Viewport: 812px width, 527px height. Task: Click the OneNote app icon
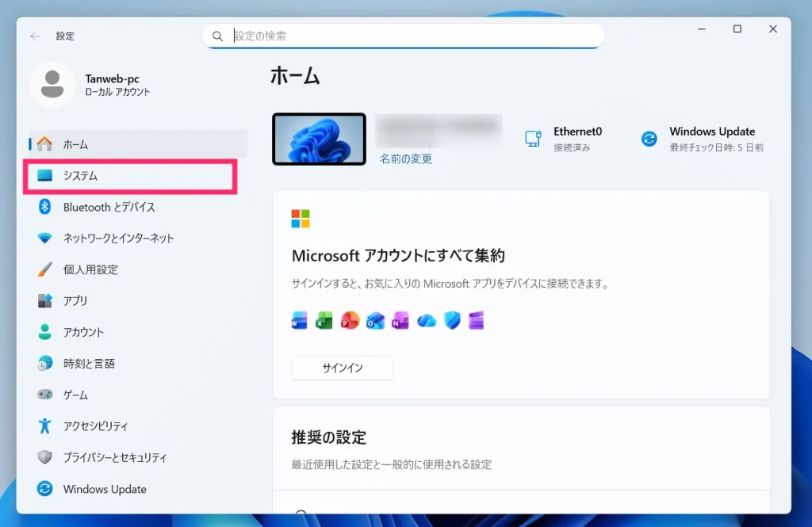point(400,321)
